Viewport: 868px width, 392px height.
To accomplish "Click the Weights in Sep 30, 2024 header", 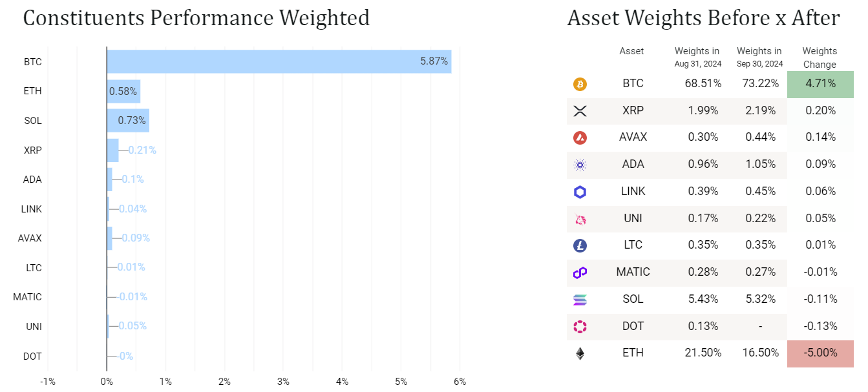I will tap(759, 57).
